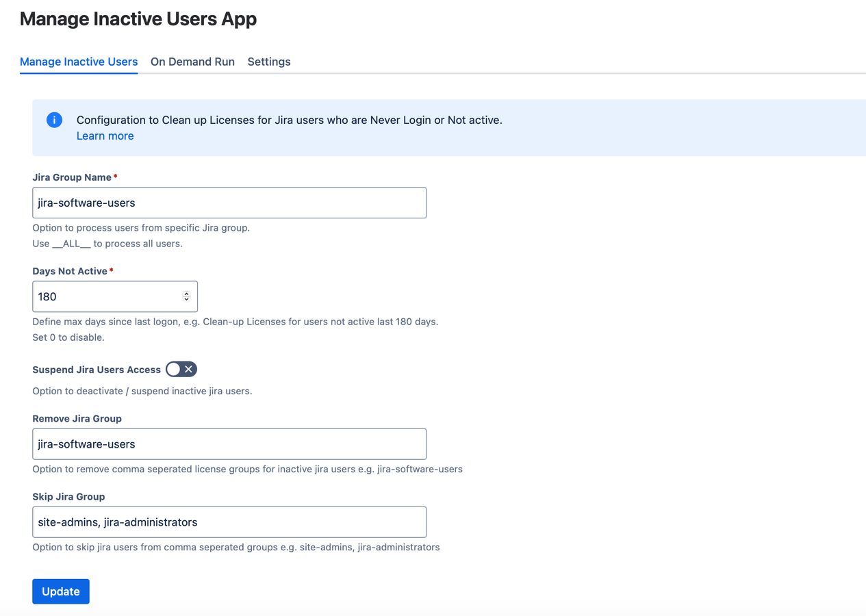Viewport: 866px width, 616px height.
Task: Click the Jira Group Name label
Action: [x=72, y=177]
